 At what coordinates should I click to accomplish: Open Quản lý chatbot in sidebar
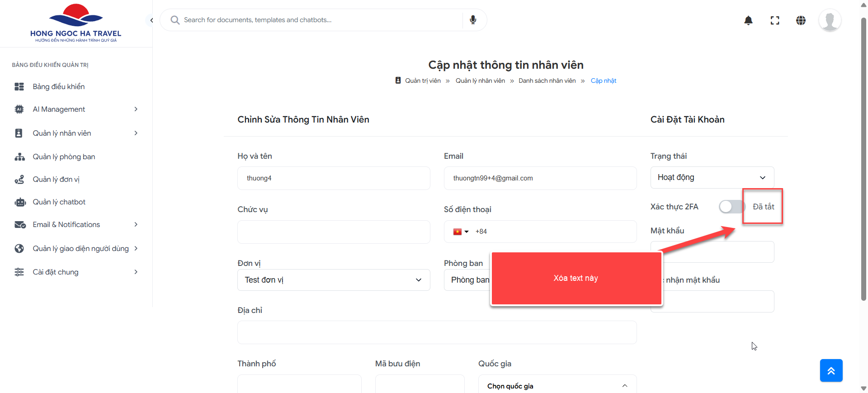pyautogui.click(x=59, y=202)
